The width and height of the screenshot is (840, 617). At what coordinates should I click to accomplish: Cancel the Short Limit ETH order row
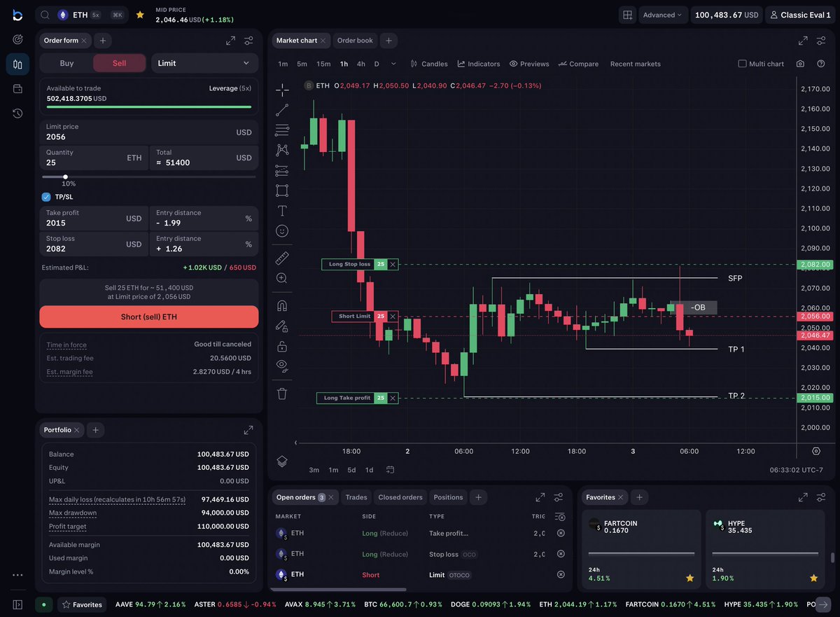click(x=561, y=574)
